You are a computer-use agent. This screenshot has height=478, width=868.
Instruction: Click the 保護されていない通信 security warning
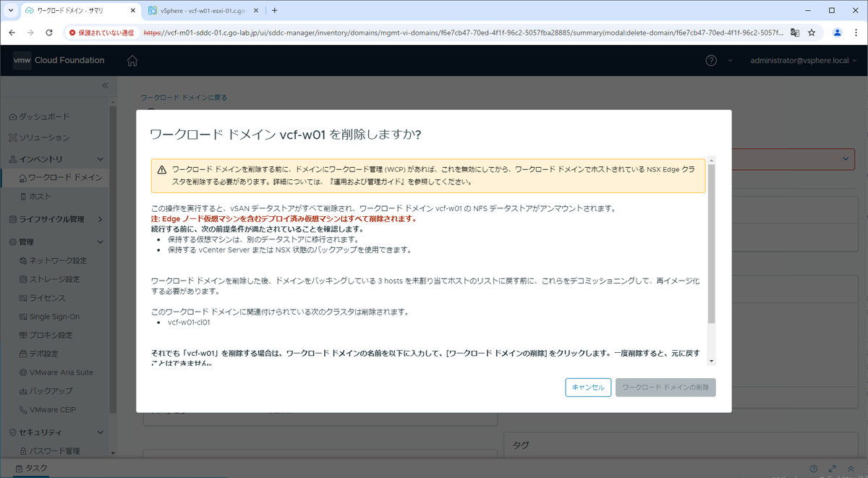[x=101, y=33]
